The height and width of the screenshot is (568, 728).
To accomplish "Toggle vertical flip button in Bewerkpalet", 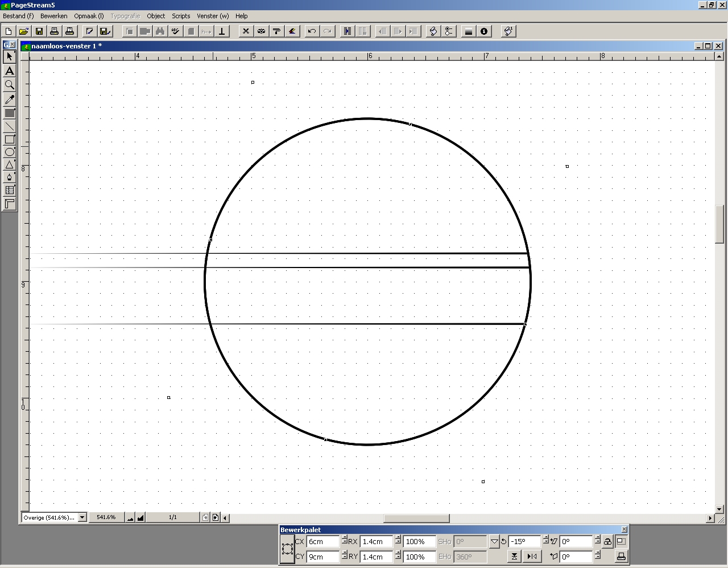I will pyautogui.click(x=514, y=557).
